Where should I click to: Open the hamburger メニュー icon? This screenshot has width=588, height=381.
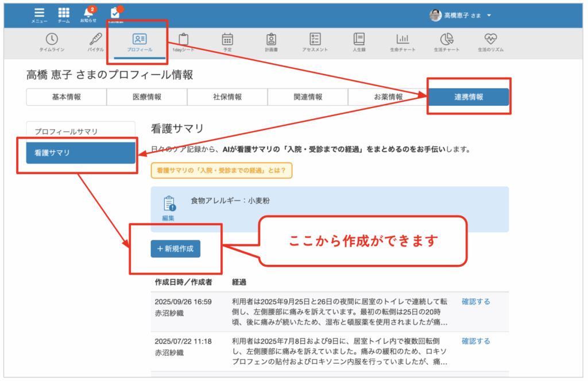(39, 14)
